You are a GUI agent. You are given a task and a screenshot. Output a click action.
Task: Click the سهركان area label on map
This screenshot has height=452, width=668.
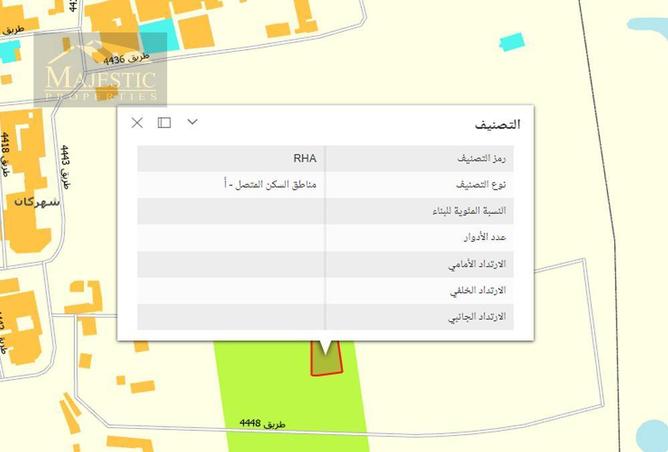coord(37,202)
